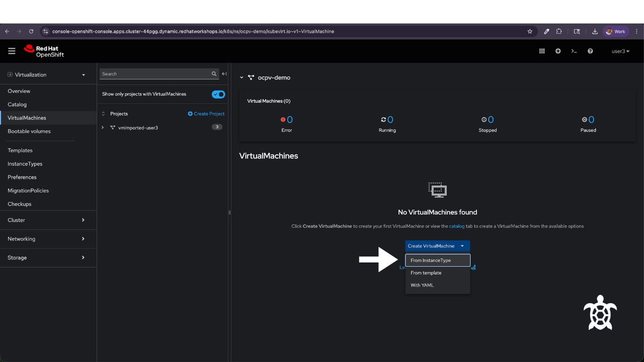Sort the Projects tree using sort icon
644x362 pixels.
point(104,114)
